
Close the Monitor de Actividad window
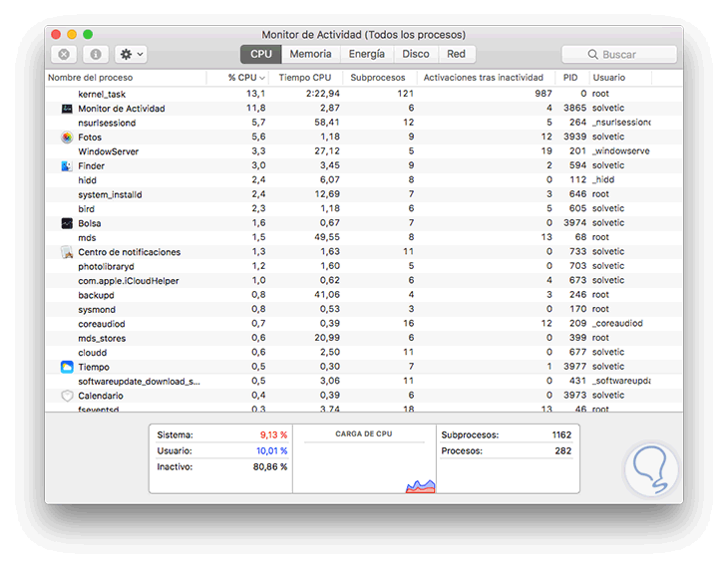coord(56,34)
